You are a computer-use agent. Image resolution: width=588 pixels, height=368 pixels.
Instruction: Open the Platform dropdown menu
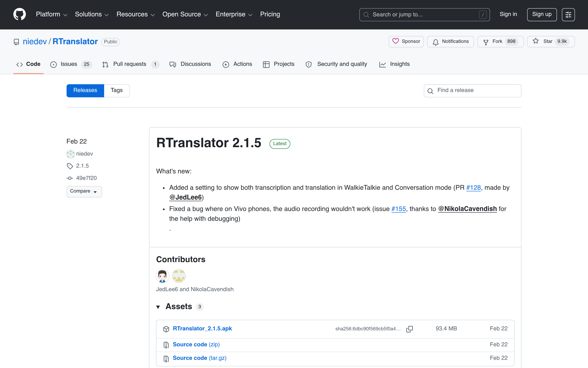click(x=51, y=14)
